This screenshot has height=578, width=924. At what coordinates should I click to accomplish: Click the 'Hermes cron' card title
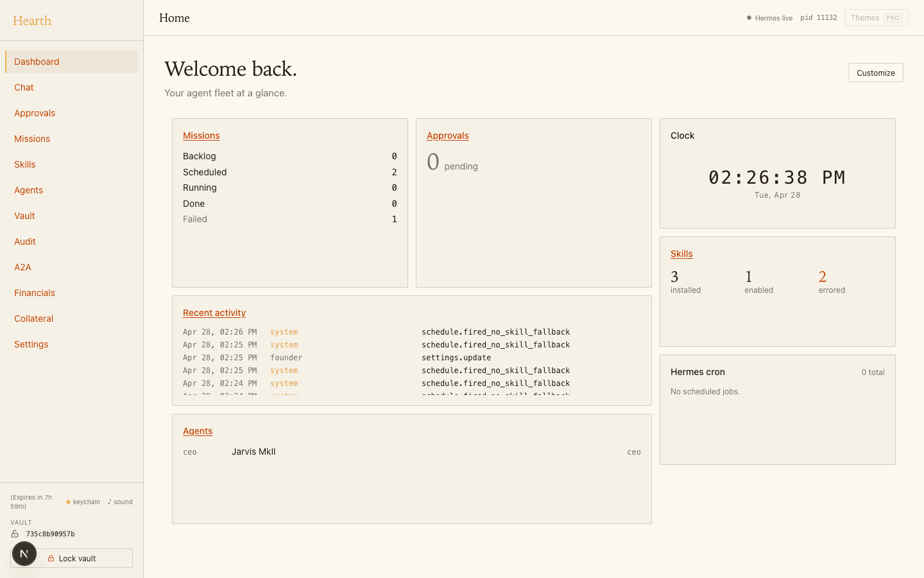tap(697, 372)
